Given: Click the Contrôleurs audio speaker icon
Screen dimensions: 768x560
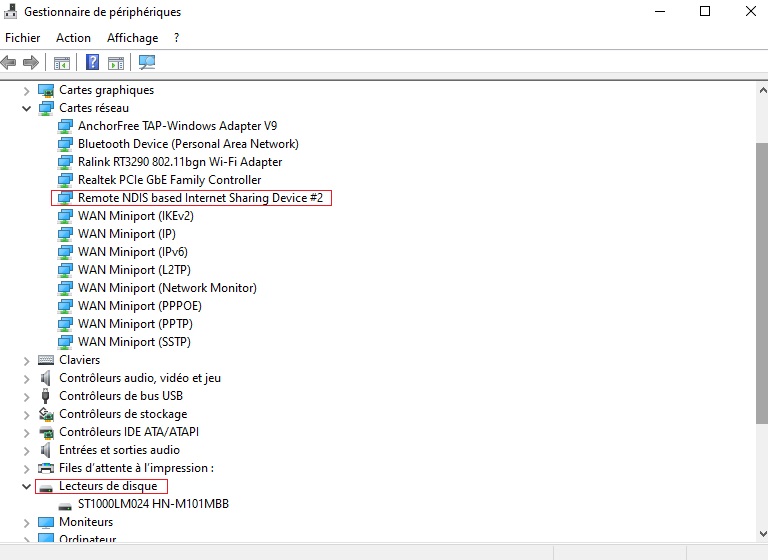Looking at the screenshot, I should pos(46,378).
